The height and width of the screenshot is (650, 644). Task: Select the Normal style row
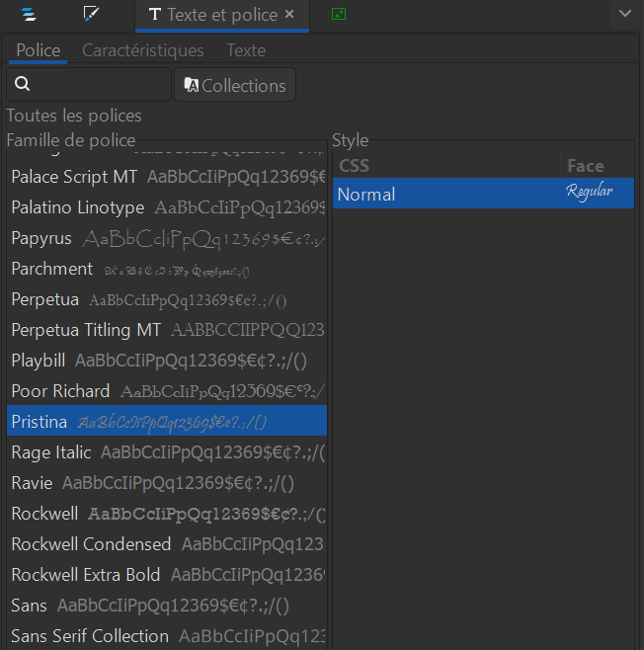483,194
